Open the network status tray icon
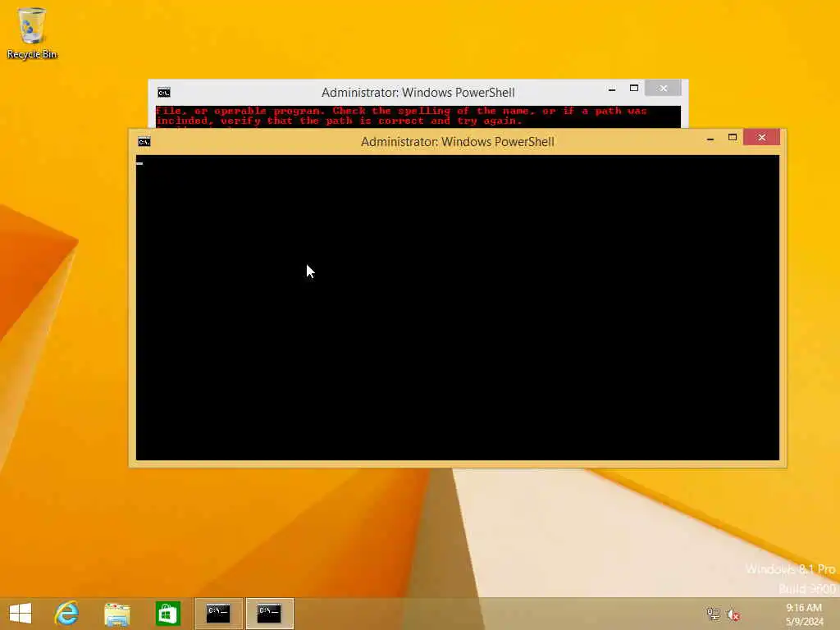840x630 pixels. pyautogui.click(x=713, y=614)
